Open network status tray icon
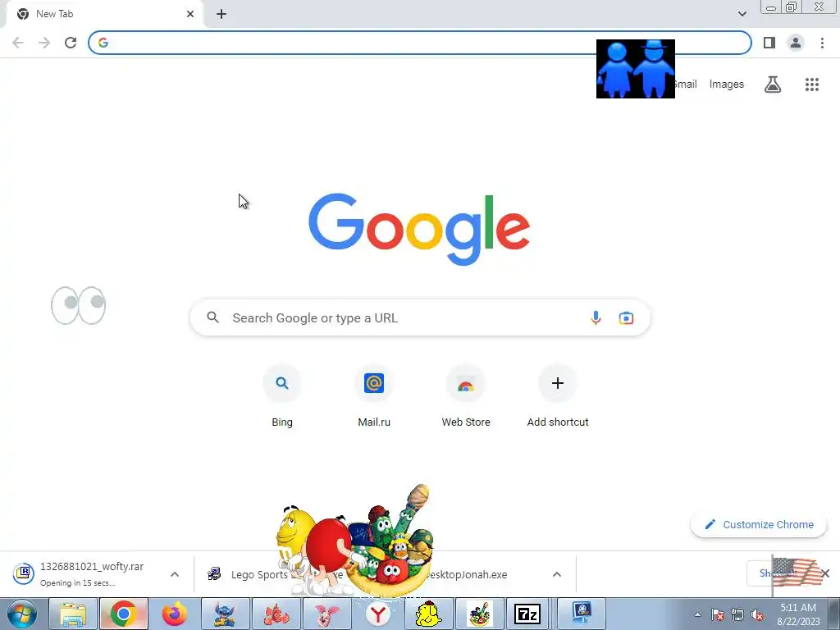Screen dimensions: 840x630 pyautogui.click(x=737, y=614)
